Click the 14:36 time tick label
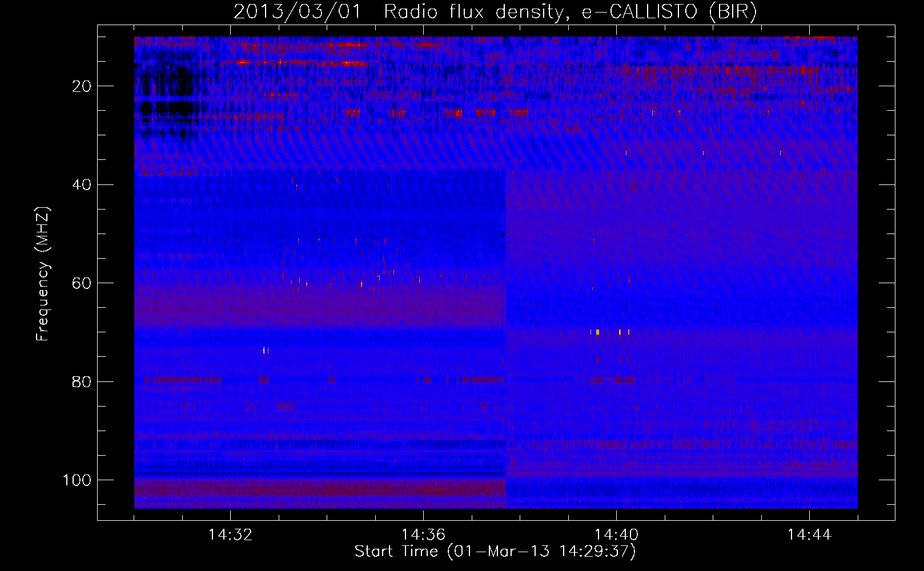924x571 pixels. [x=423, y=535]
